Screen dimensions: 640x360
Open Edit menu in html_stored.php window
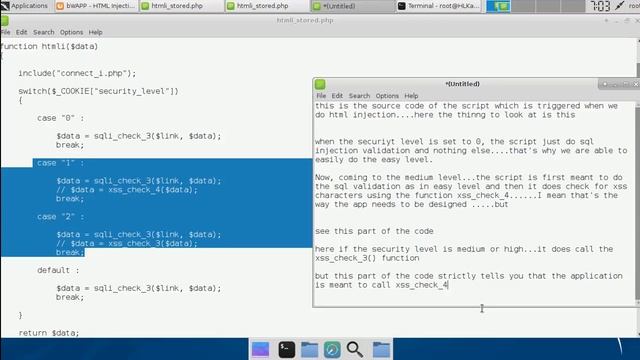coord(21,32)
